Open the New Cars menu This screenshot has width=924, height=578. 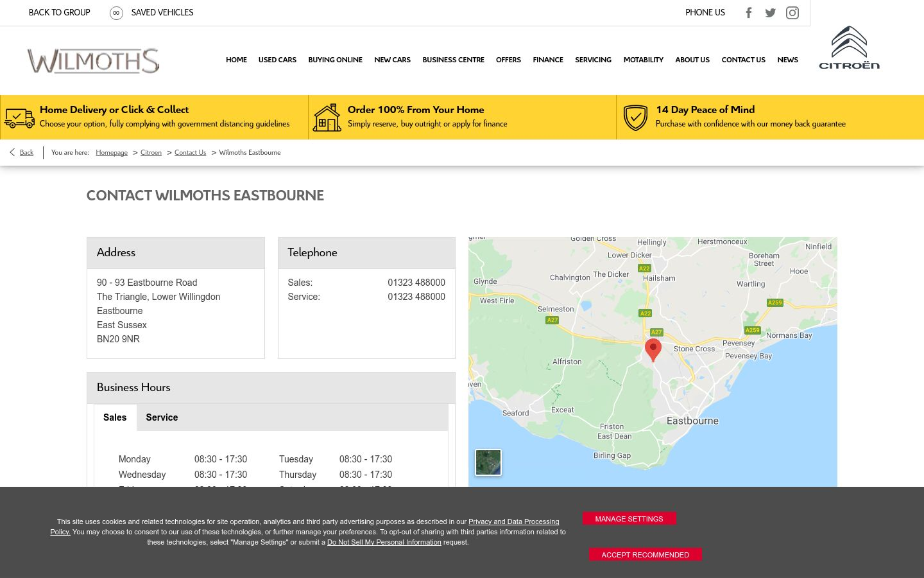392,60
